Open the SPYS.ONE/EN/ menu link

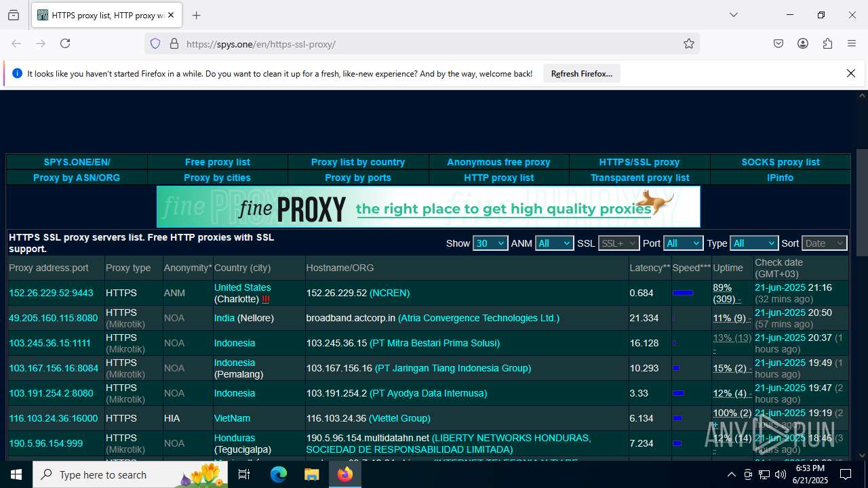point(77,162)
